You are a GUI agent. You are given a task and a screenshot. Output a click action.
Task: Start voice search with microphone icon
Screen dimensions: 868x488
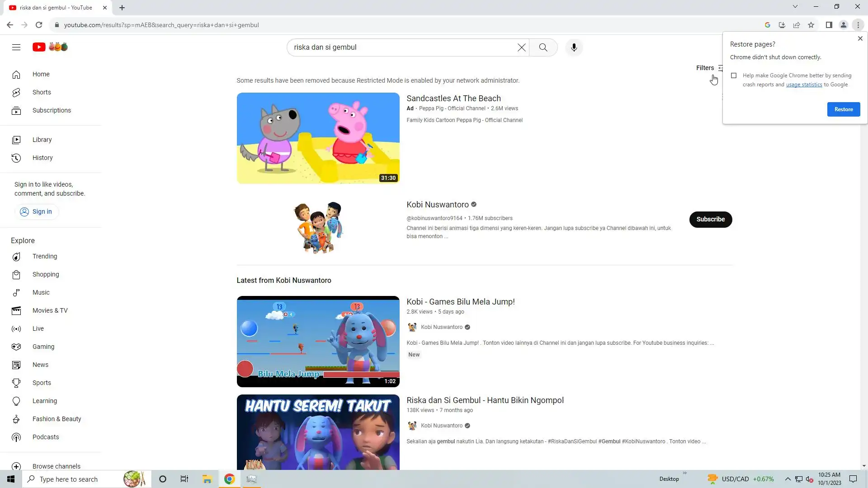pyautogui.click(x=574, y=47)
